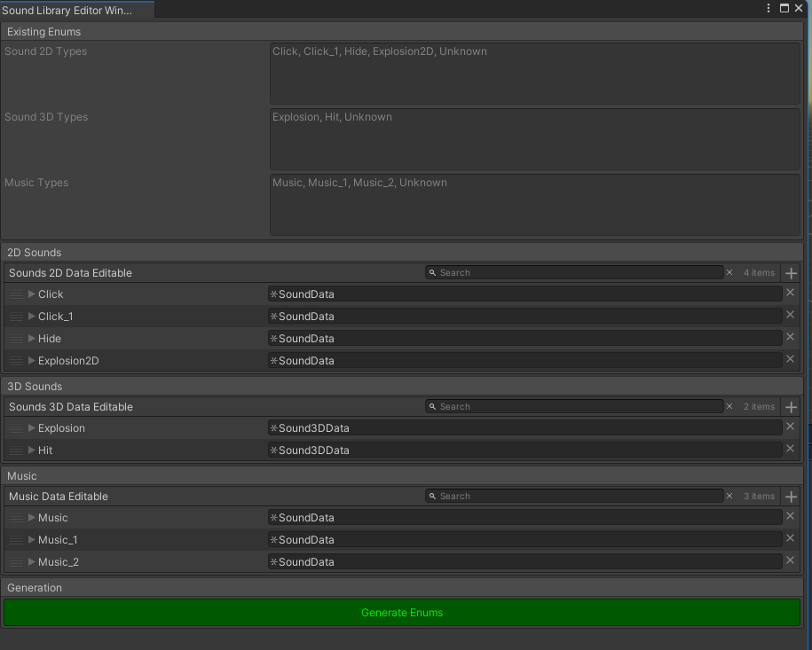Expand the Click sound entry
This screenshot has width=812, height=650.
[32, 294]
